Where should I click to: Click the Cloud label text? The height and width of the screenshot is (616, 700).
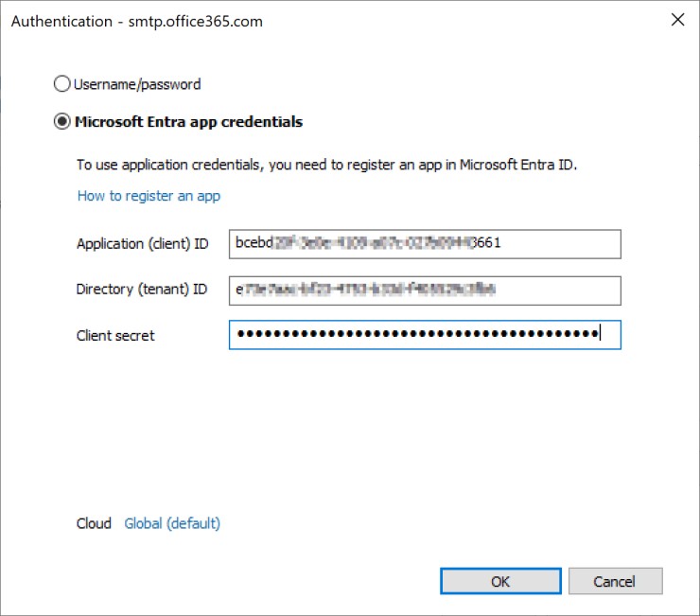tap(94, 523)
